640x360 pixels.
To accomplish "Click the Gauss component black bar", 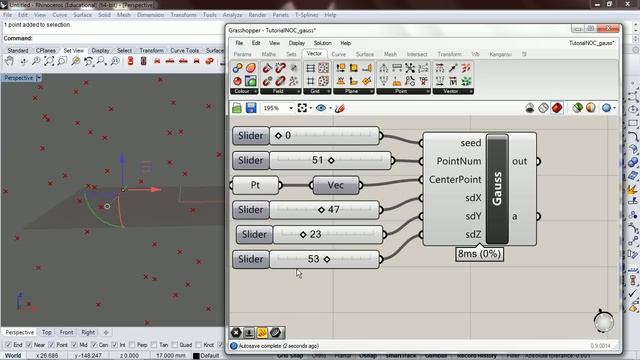I will pos(497,189).
